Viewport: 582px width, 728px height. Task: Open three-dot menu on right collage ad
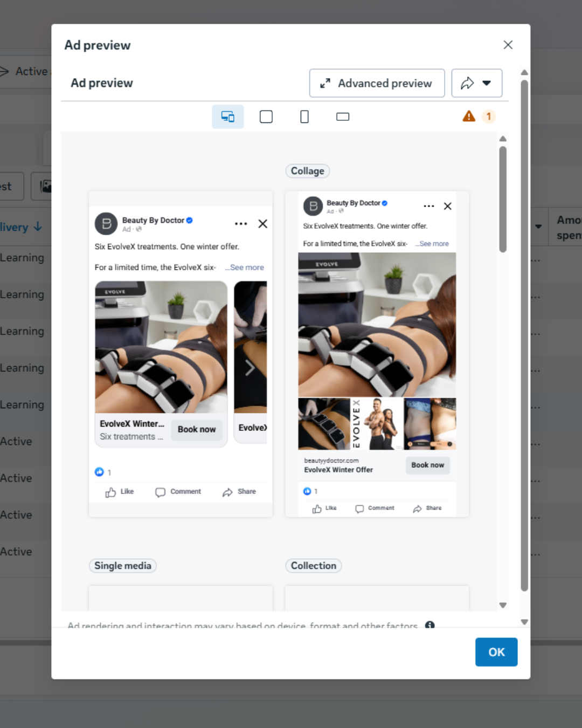pos(429,206)
